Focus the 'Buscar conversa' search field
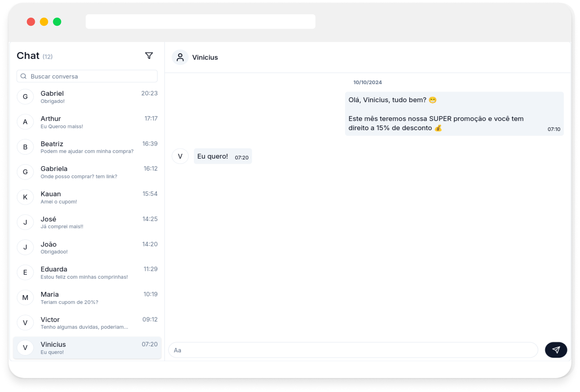 (x=87, y=76)
